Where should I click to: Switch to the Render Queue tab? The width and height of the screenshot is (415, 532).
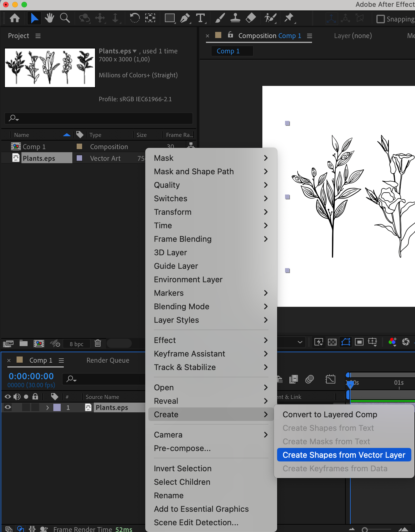point(108,360)
